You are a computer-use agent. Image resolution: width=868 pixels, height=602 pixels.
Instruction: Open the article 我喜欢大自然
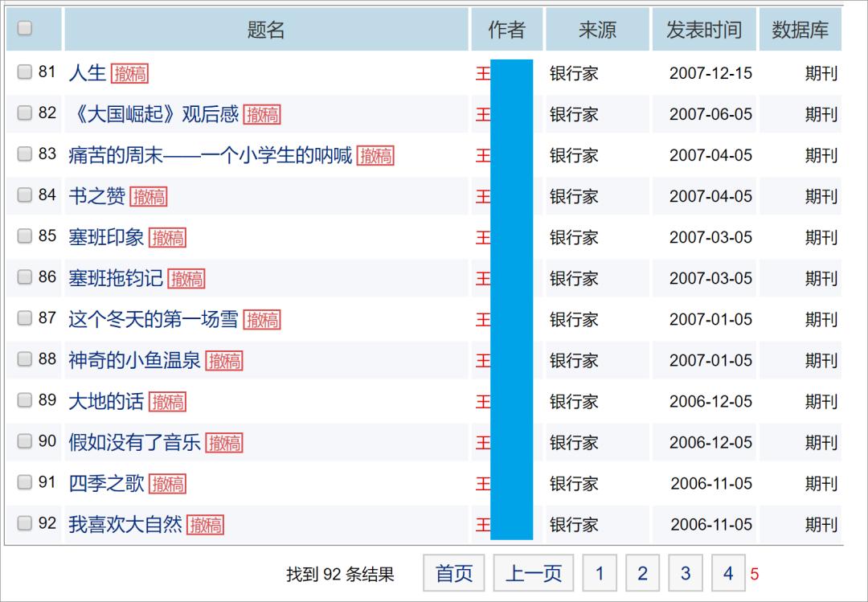click(x=125, y=524)
